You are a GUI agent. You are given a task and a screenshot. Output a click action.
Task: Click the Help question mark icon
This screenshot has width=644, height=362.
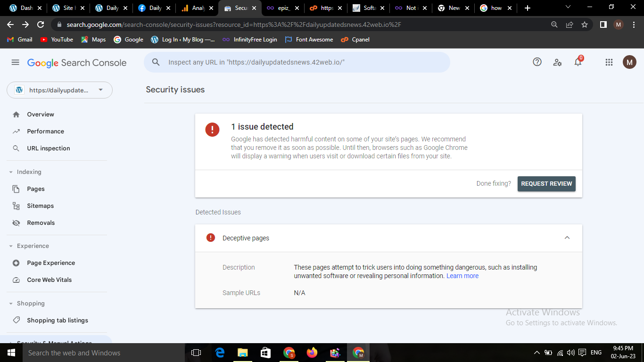tap(537, 62)
